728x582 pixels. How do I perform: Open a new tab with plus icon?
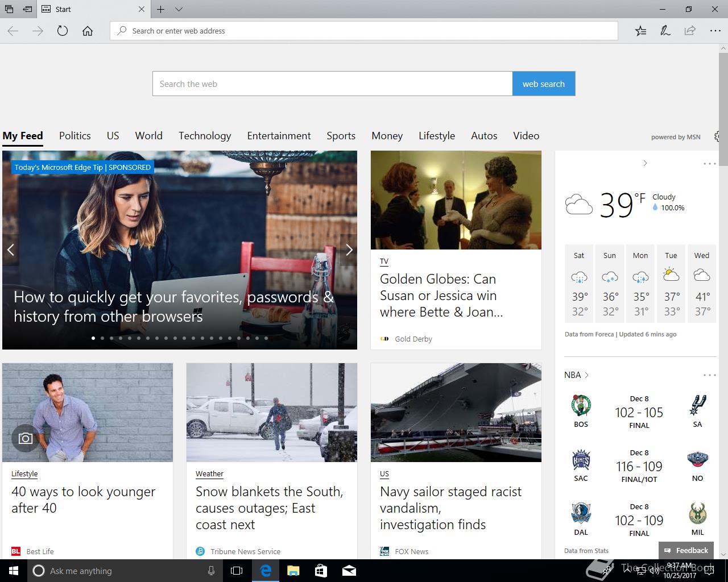(161, 9)
